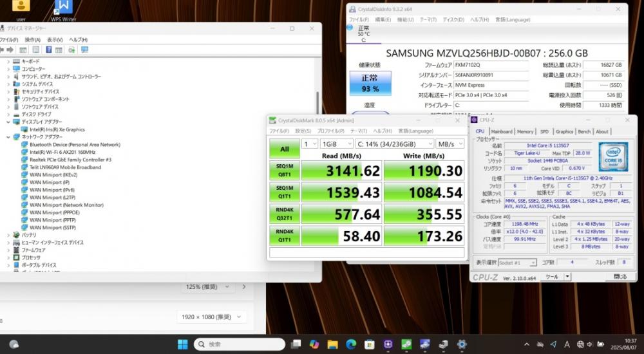Open 表示(V) menu in Device Manager
The image size is (644, 354).
point(55,40)
